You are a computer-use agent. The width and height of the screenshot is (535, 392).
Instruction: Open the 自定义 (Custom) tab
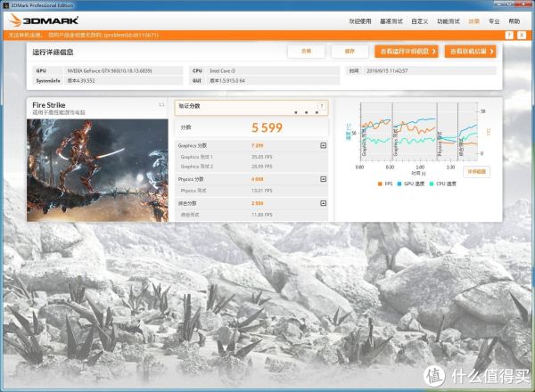(420, 21)
